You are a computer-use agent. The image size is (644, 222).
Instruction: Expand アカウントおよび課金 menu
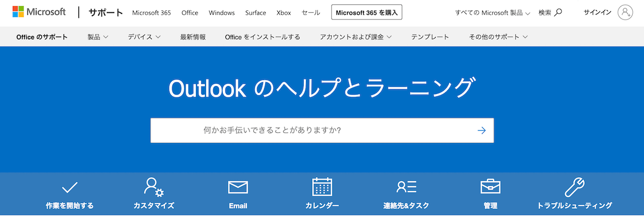tap(356, 37)
